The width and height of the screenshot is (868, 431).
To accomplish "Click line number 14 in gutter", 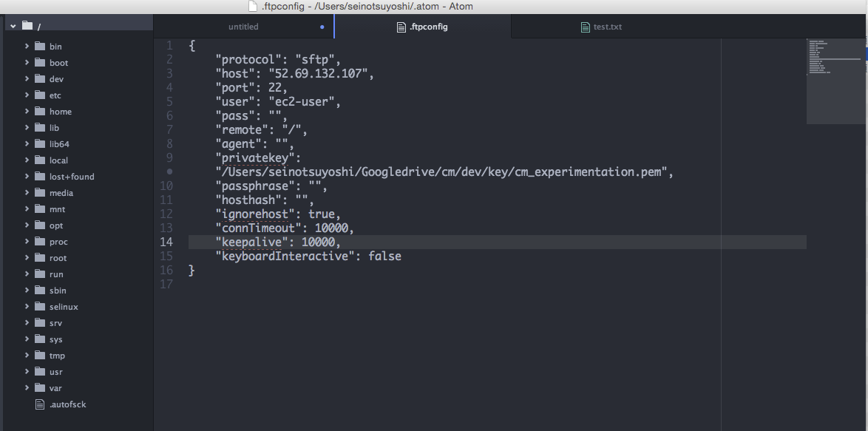I will [x=166, y=242].
